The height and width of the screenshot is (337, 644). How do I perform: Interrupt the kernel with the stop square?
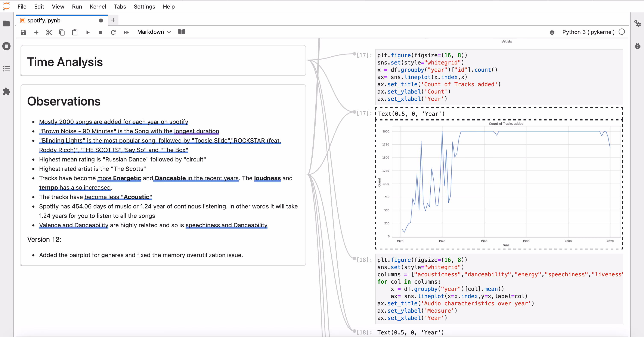tap(100, 32)
